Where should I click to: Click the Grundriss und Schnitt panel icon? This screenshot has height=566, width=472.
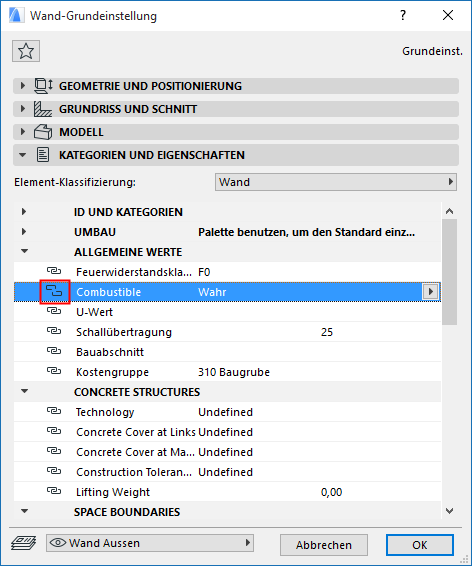pos(43,109)
